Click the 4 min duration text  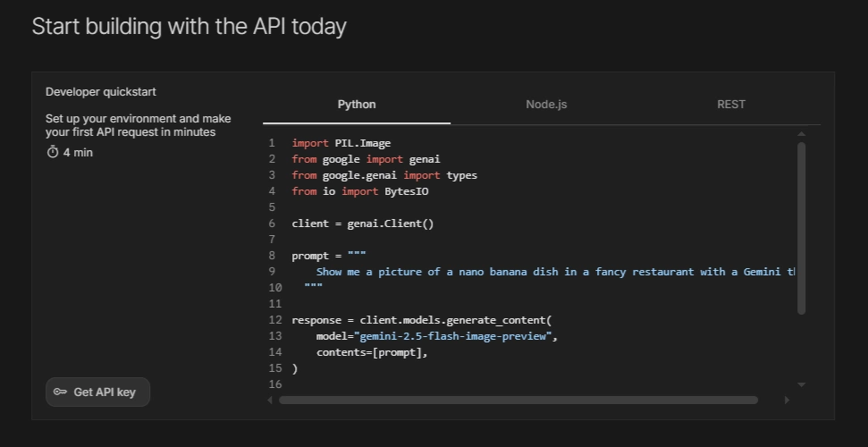point(78,152)
